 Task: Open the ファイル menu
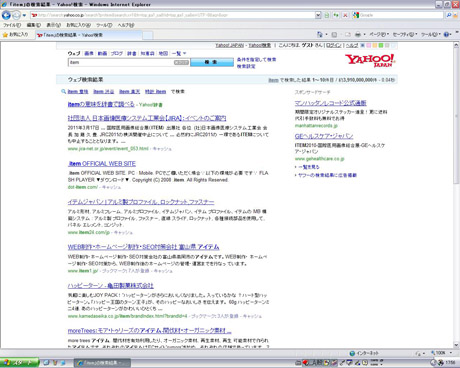point(12,25)
